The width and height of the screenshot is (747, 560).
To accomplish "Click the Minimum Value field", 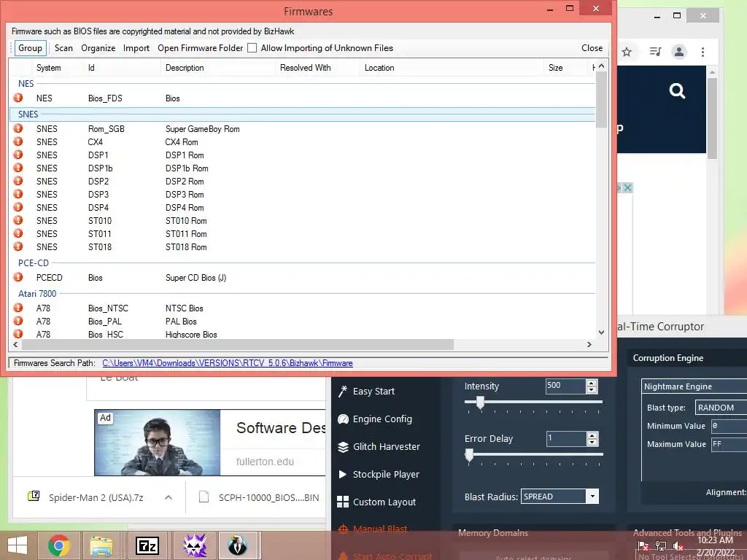I will click(729, 426).
